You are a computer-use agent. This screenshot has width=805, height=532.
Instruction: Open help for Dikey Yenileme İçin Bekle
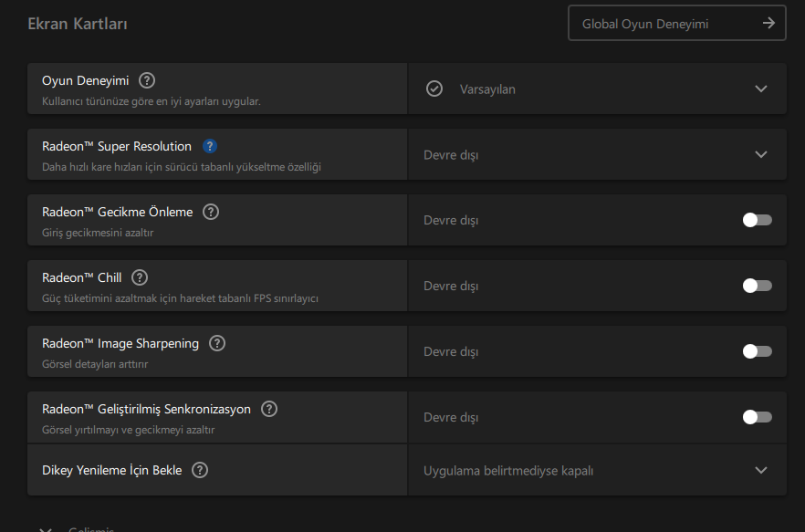pos(200,470)
